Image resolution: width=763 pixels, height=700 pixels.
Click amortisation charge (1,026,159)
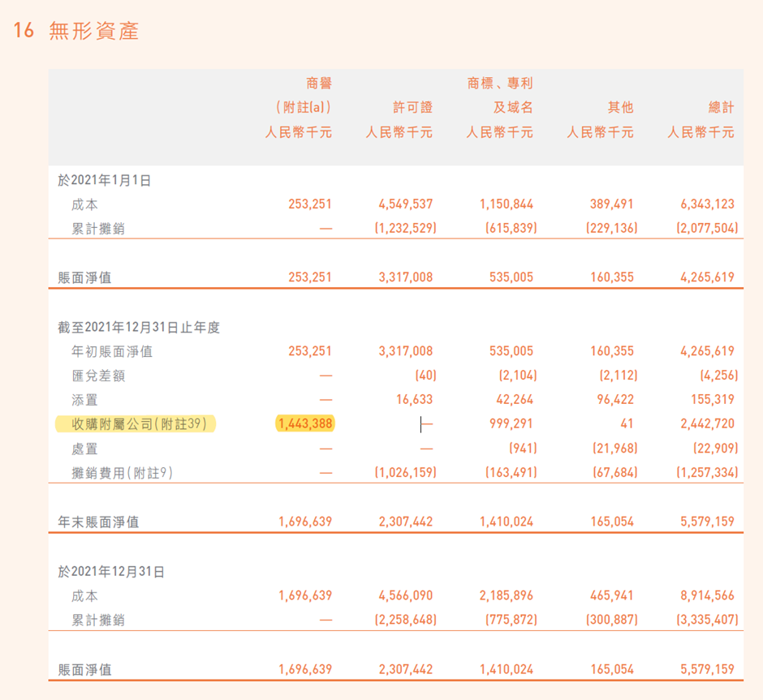click(x=405, y=472)
